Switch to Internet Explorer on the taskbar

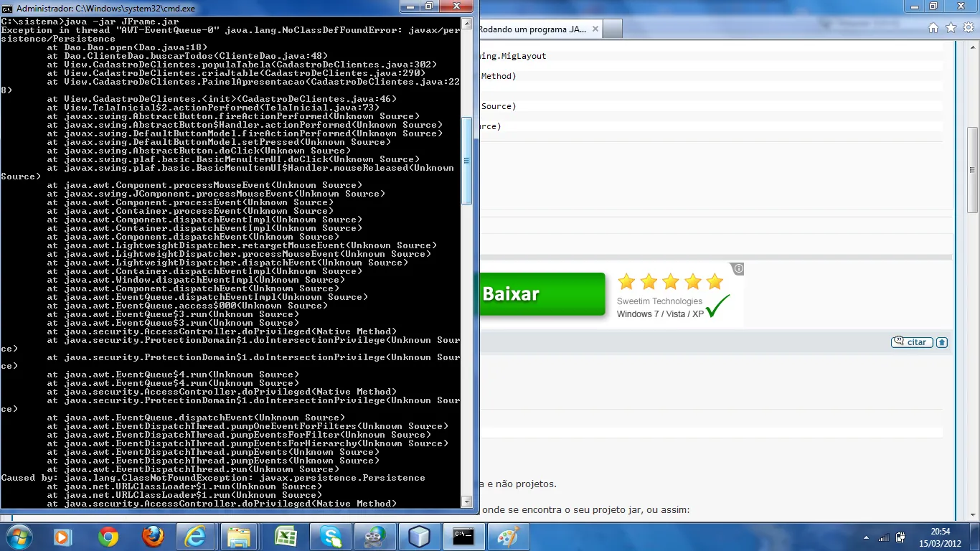pyautogui.click(x=196, y=536)
